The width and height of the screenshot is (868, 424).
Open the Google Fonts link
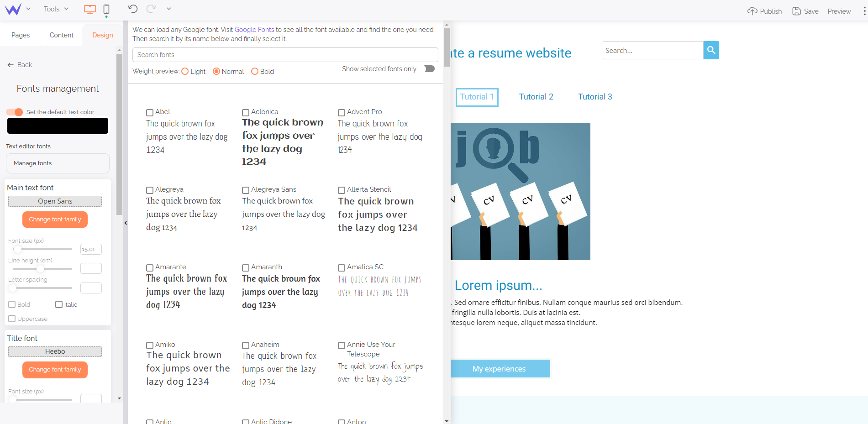[x=254, y=30]
